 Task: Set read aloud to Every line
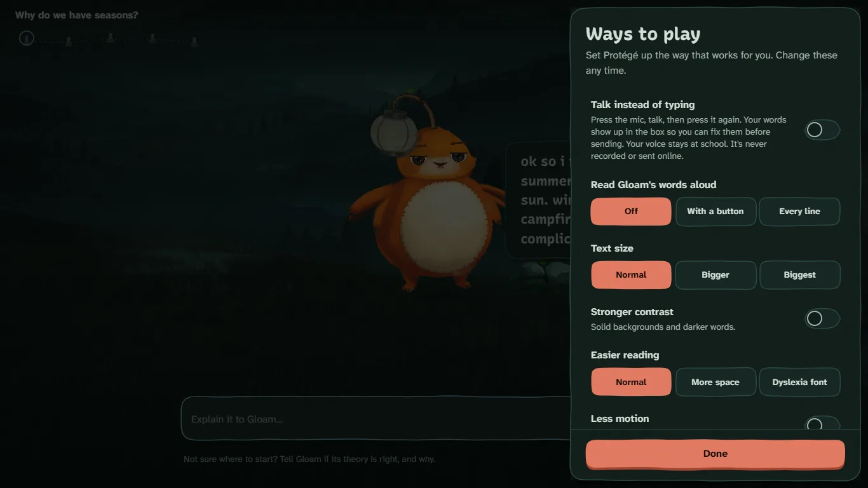[799, 211]
